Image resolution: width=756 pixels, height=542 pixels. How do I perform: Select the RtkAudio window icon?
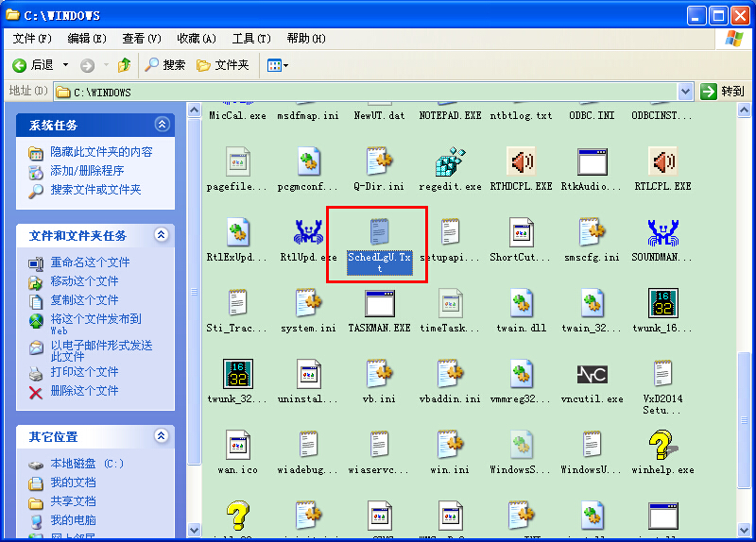tap(593, 161)
